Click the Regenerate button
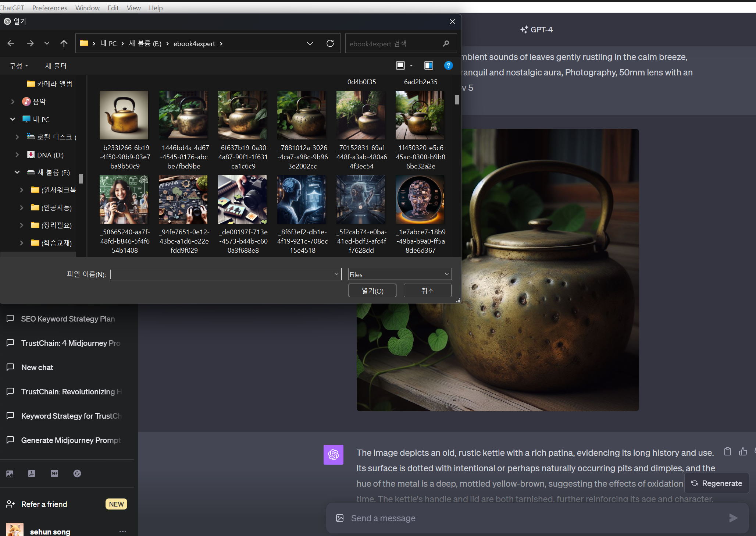This screenshot has height=536, width=756. (x=716, y=483)
